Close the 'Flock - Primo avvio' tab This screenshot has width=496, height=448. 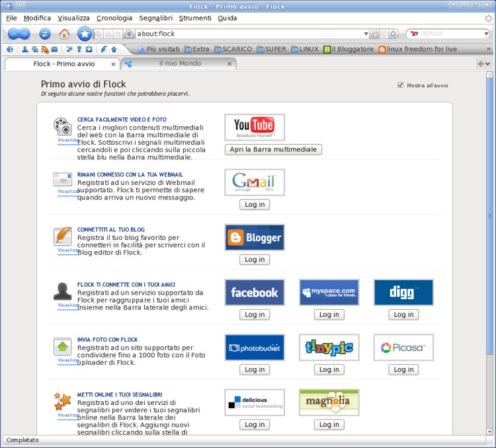point(113,64)
